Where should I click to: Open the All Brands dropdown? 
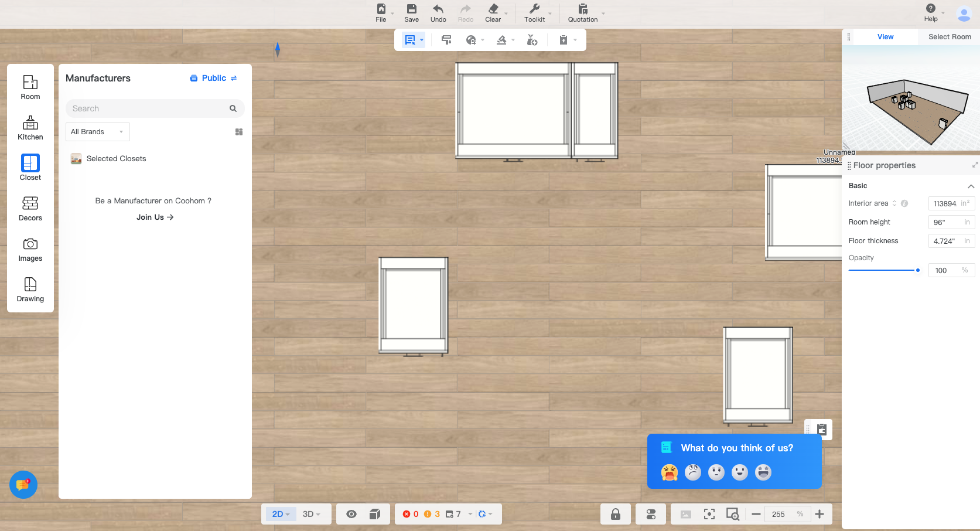click(97, 132)
